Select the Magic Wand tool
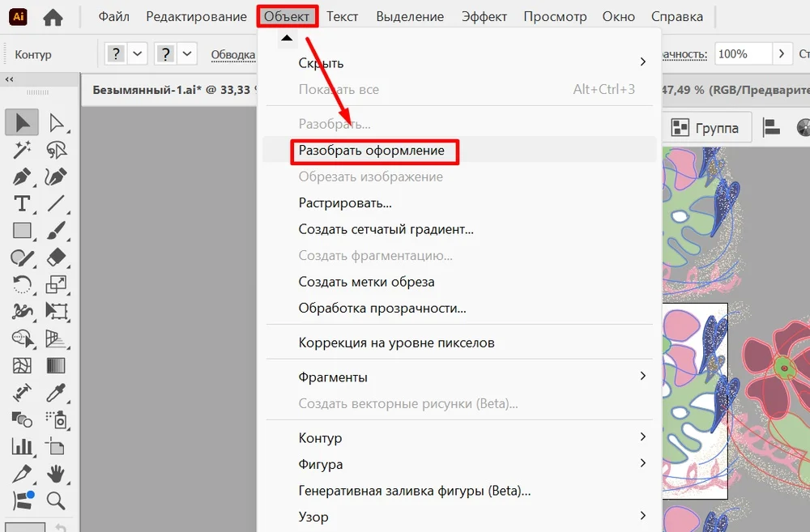Image resolution: width=810 pixels, height=532 pixels. pyautogui.click(x=20, y=151)
